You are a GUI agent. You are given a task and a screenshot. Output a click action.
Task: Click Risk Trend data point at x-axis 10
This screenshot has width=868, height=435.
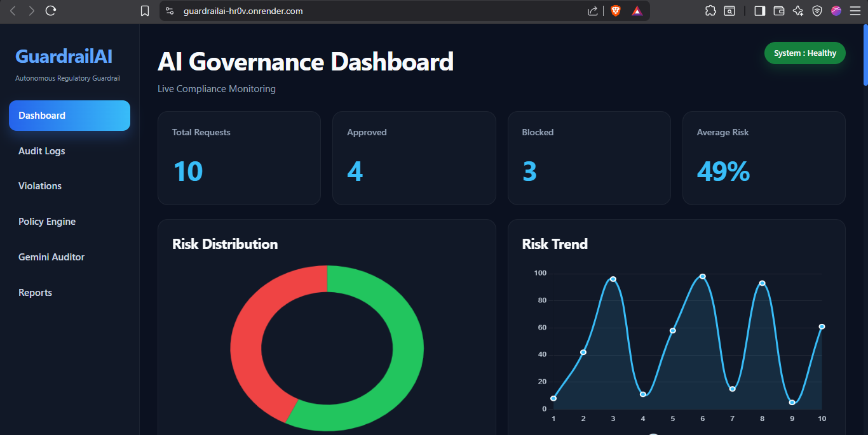[822, 326]
